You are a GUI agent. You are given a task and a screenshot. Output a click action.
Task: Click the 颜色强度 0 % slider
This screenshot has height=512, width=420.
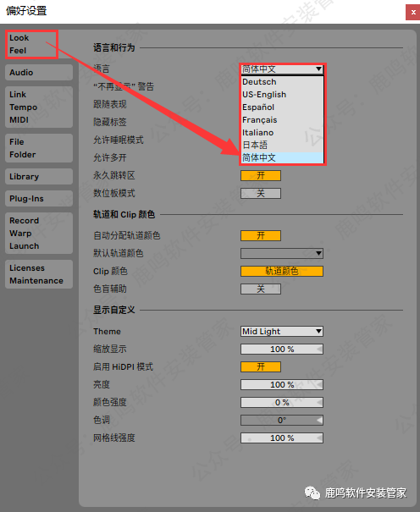[x=282, y=402]
